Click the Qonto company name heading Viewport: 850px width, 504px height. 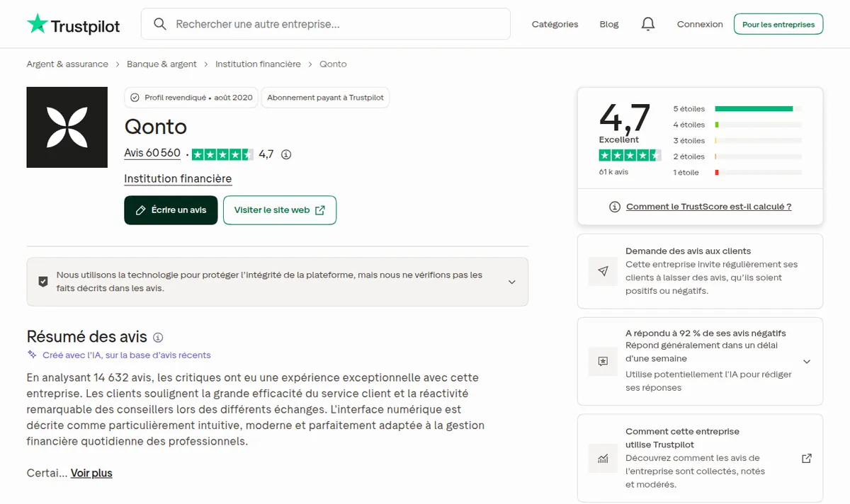pyautogui.click(x=156, y=127)
